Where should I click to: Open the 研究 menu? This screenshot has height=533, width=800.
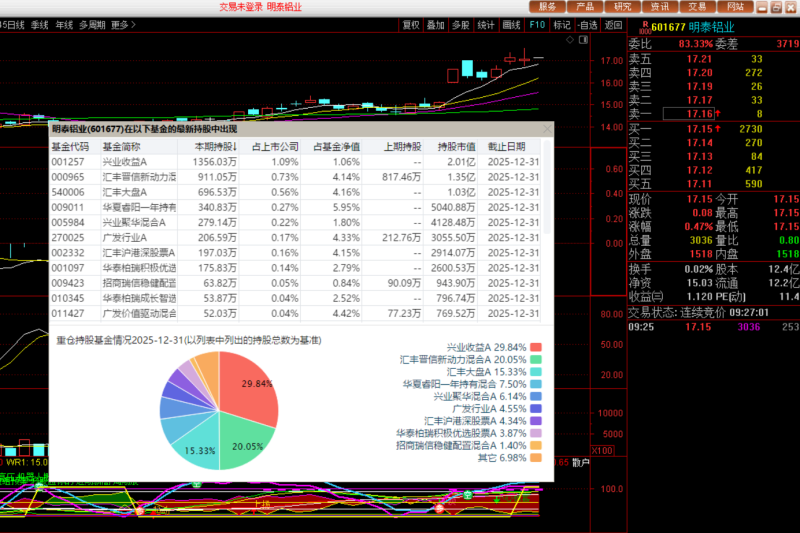click(622, 7)
